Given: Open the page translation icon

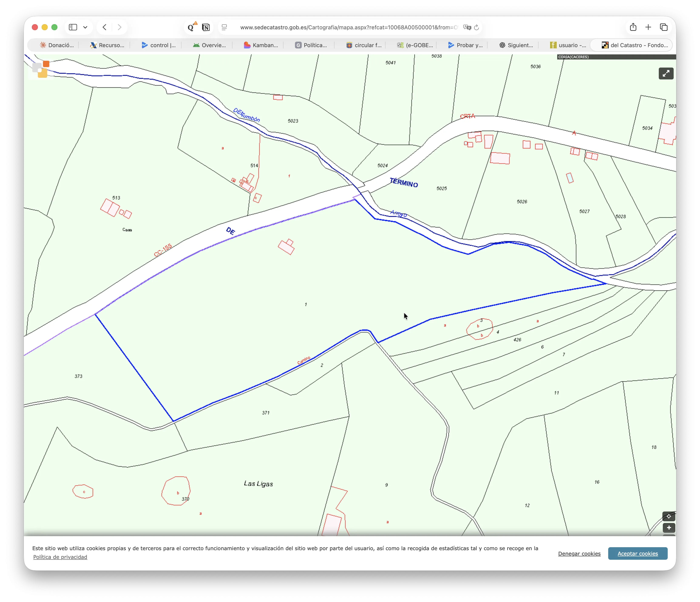Looking at the screenshot, I should point(467,27).
